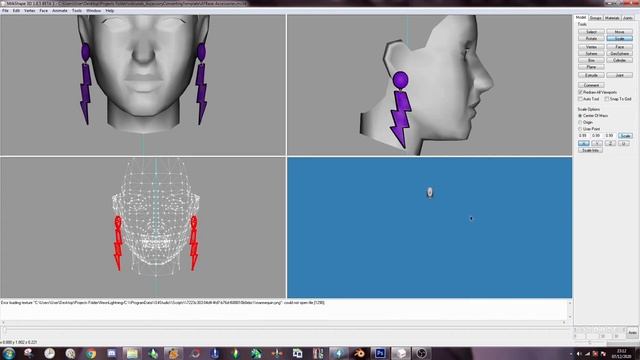Apply scale with Scale Options button
Viewport: 640px width, 360px height.
click(625, 136)
